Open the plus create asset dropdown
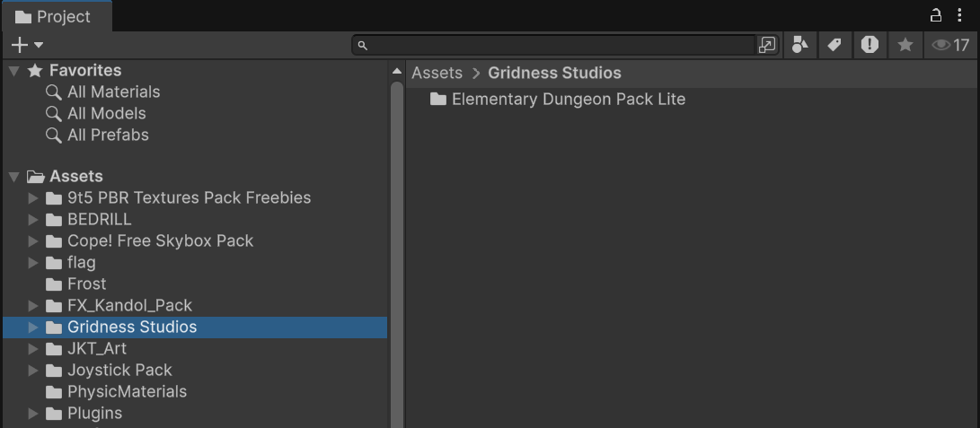The image size is (980, 428). coord(27,45)
